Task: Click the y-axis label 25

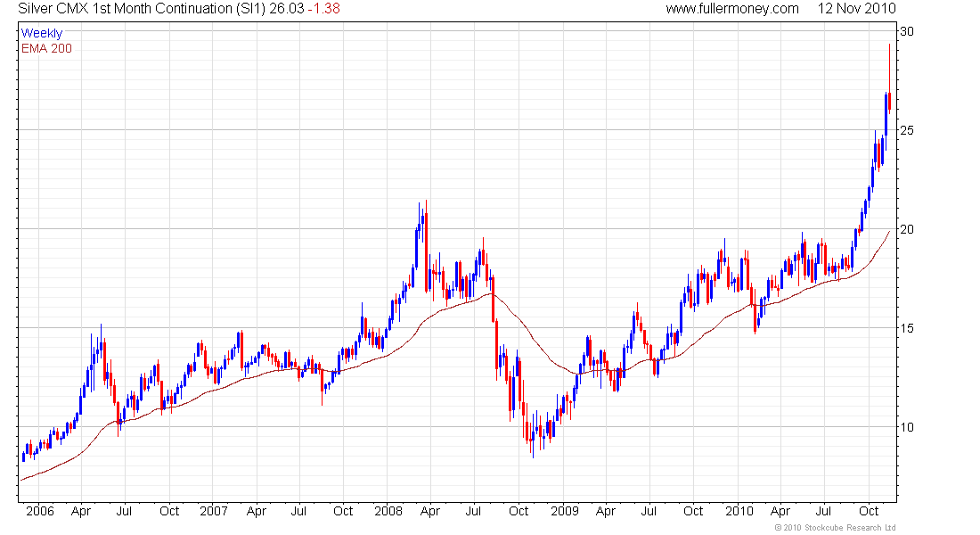Action: coord(906,130)
